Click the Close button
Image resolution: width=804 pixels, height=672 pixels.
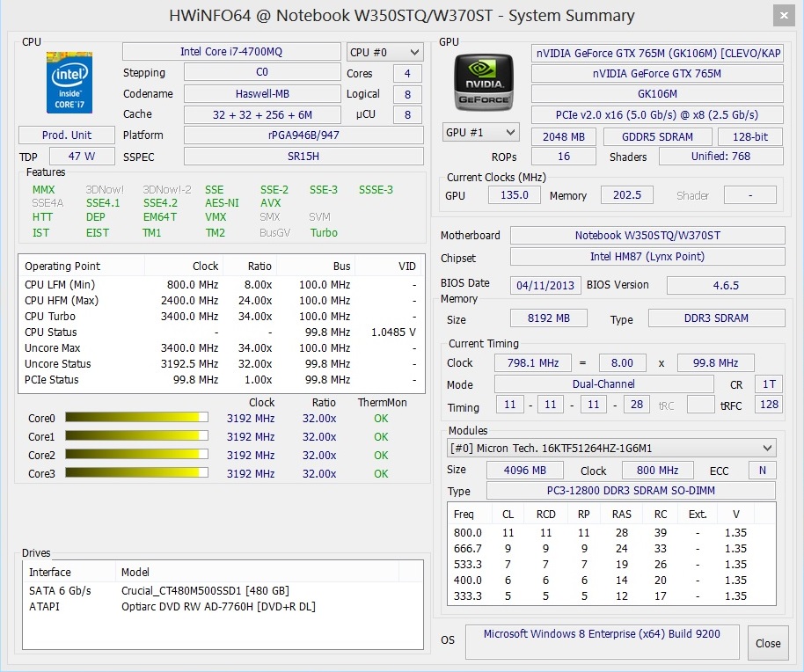coord(768,643)
